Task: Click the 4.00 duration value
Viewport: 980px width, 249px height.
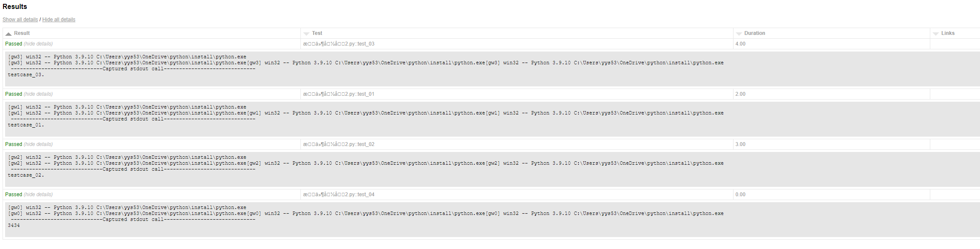Action: coord(740,44)
